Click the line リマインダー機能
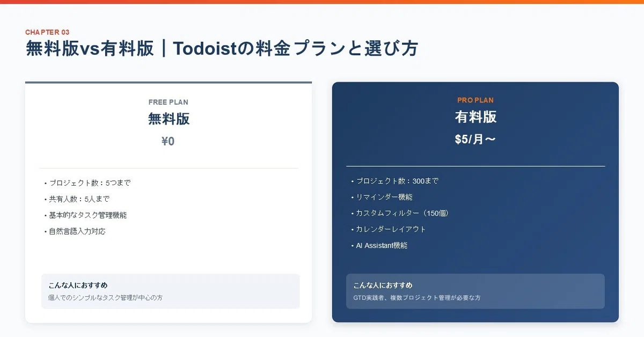 pyautogui.click(x=384, y=197)
